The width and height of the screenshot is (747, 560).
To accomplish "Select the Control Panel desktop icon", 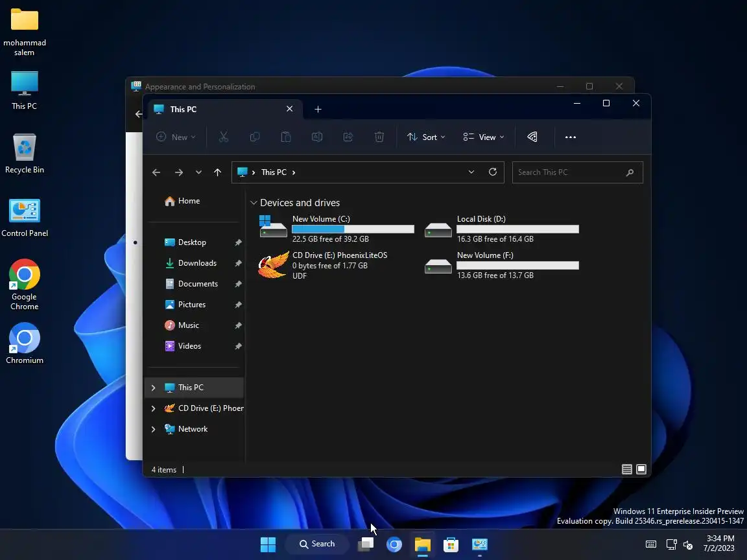I will [x=24, y=218].
